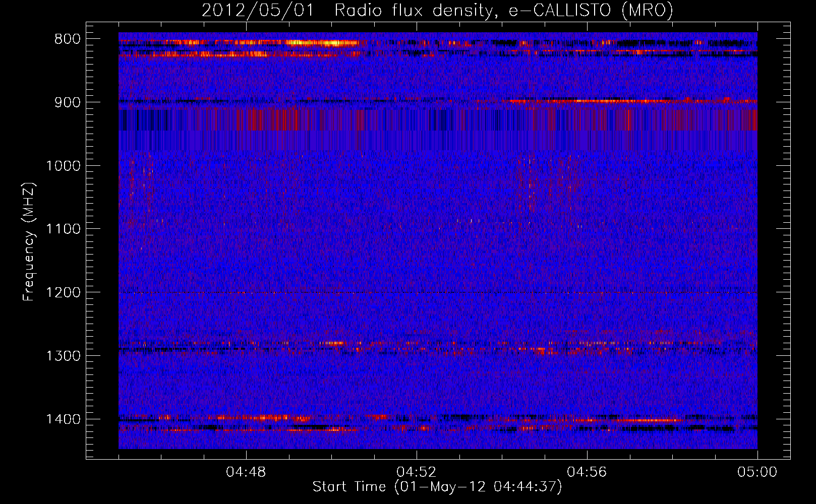Click the 'Start Time (01-May-12 04:44:37)' axis label
Screen dimensions: 816x504
[x=437, y=487]
